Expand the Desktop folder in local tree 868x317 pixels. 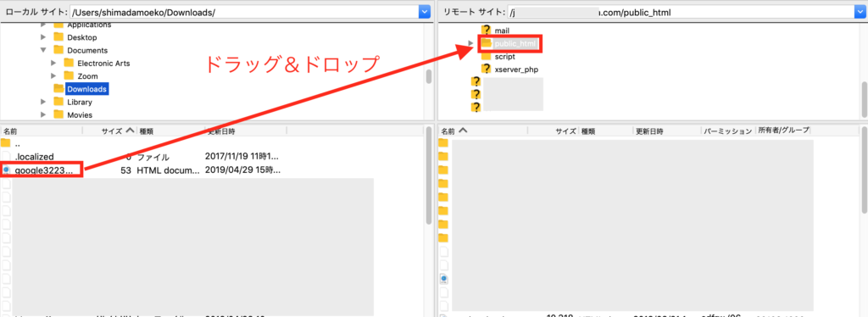[44, 37]
